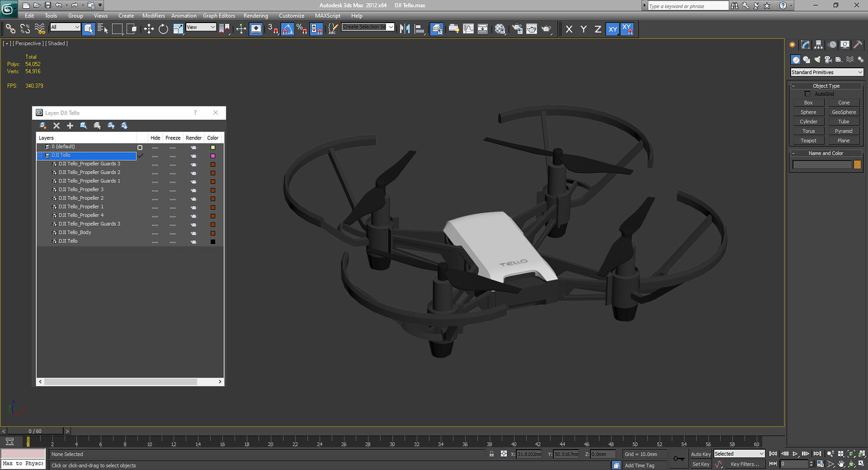
Task: Click the Align tool icon
Action: pos(420,28)
